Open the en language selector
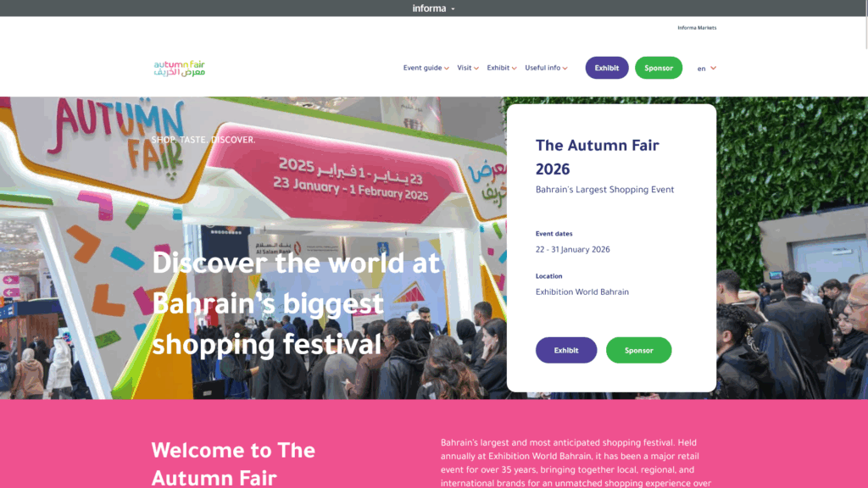This screenshot has width=868, height=488. tap(706, 69)
